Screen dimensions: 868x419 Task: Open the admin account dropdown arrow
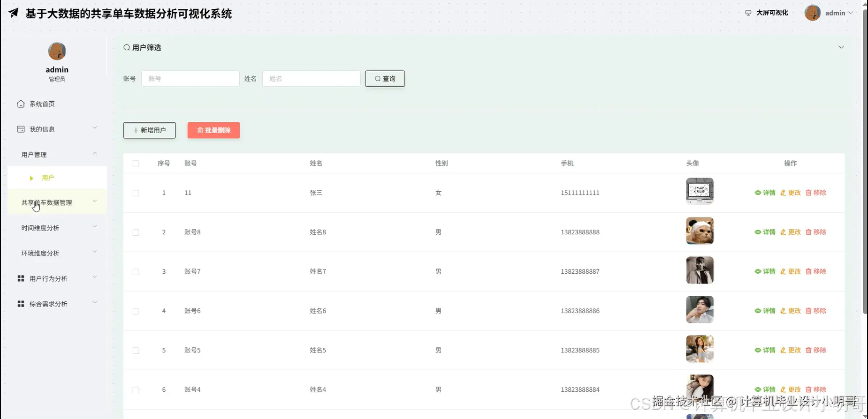point(851,13)
